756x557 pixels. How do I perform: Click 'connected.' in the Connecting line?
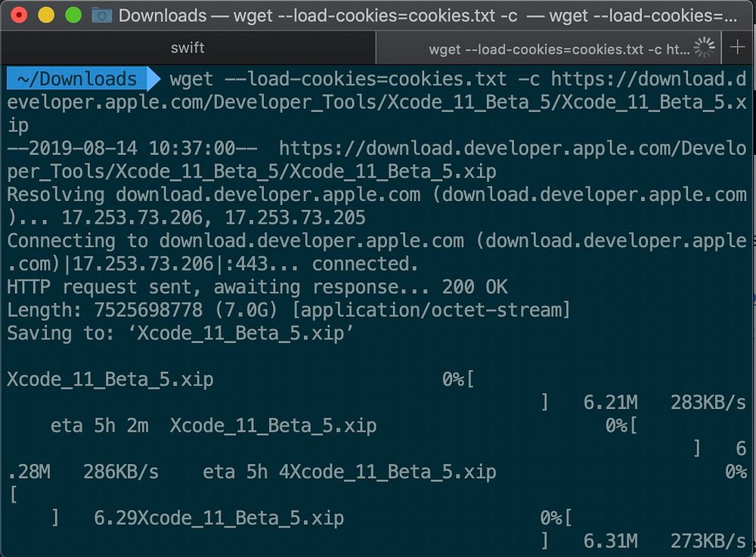pyautogui.click(x=365, y=264)
